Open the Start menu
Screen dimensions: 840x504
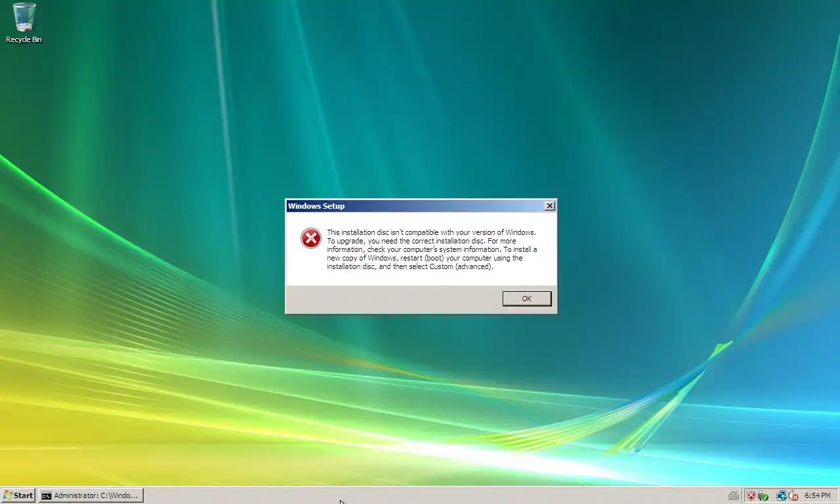tap(18, 495)
